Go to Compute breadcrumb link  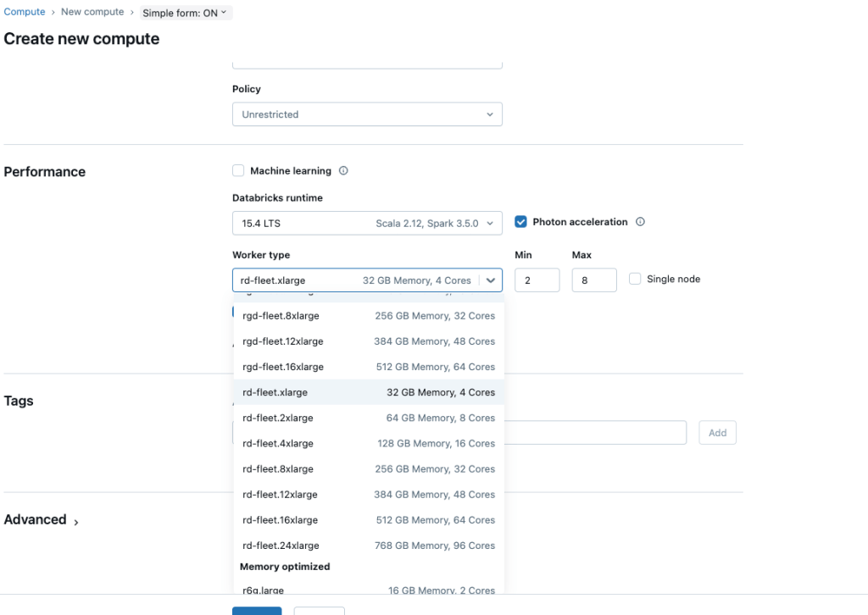pyautogui.click(x=25, y=12)
